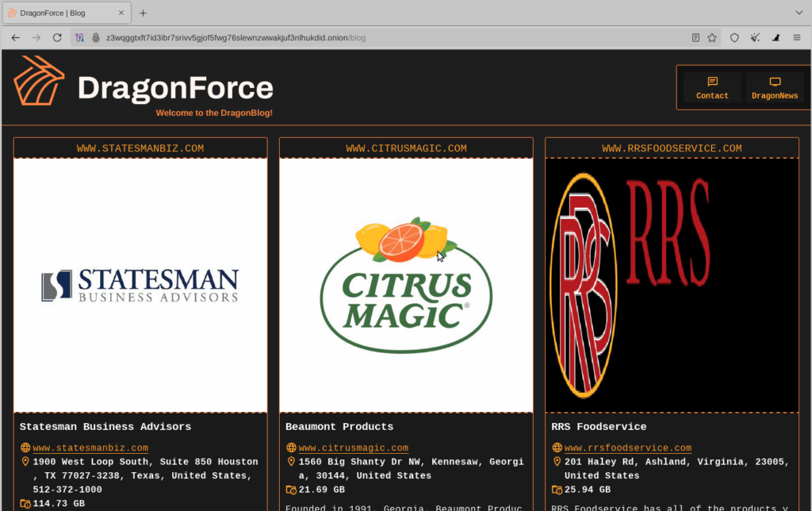Open the browser hamburger menu
Screen dimensions: 812x511
[797, 38]
